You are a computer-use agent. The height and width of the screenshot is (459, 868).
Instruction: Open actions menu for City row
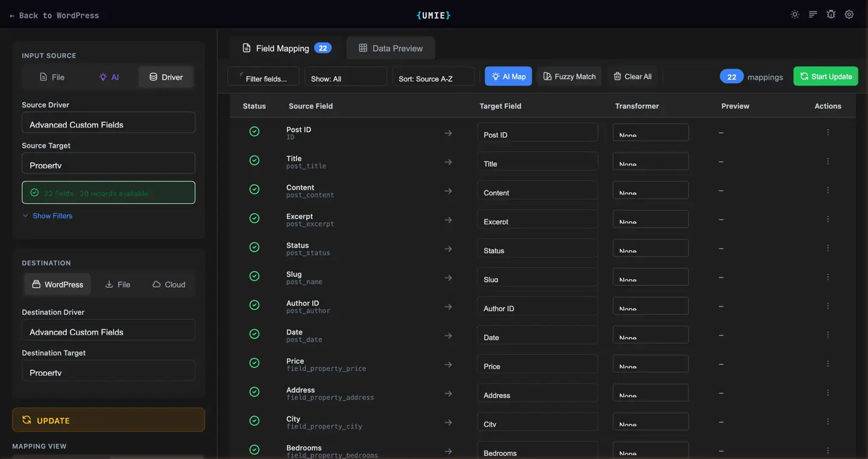tap(828, 422)
